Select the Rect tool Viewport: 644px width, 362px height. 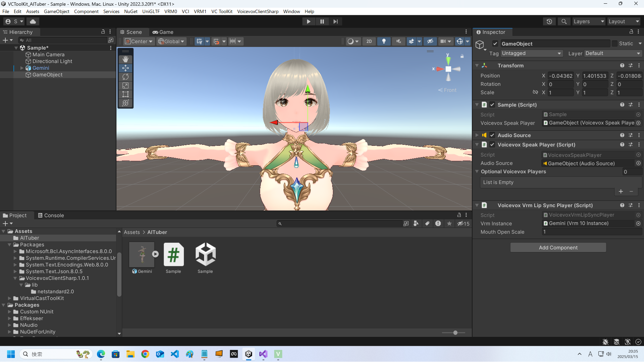click(x=126, y=94)
